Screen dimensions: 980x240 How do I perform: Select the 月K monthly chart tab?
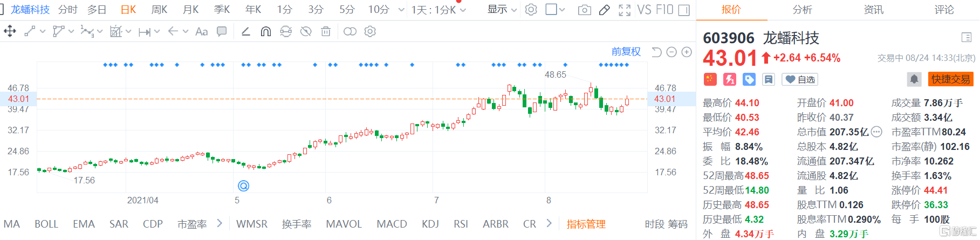[x=191, y=10]
